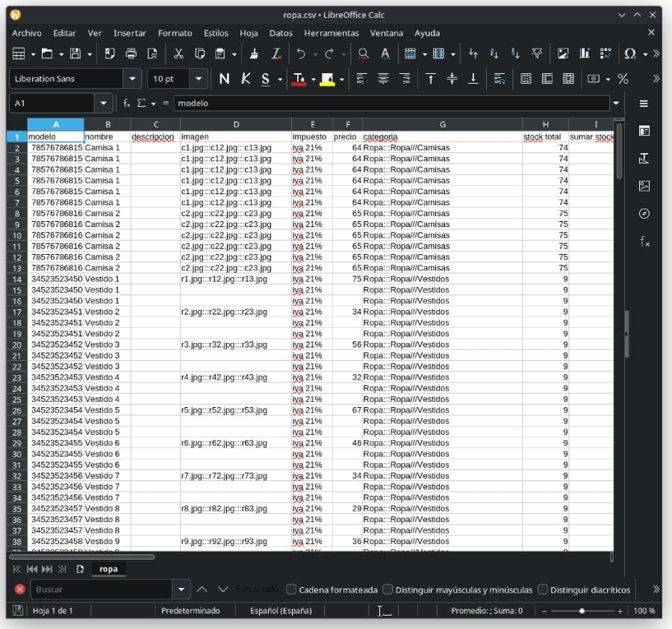Open Find and Replace from the toolbar

[x=363, y=52]
